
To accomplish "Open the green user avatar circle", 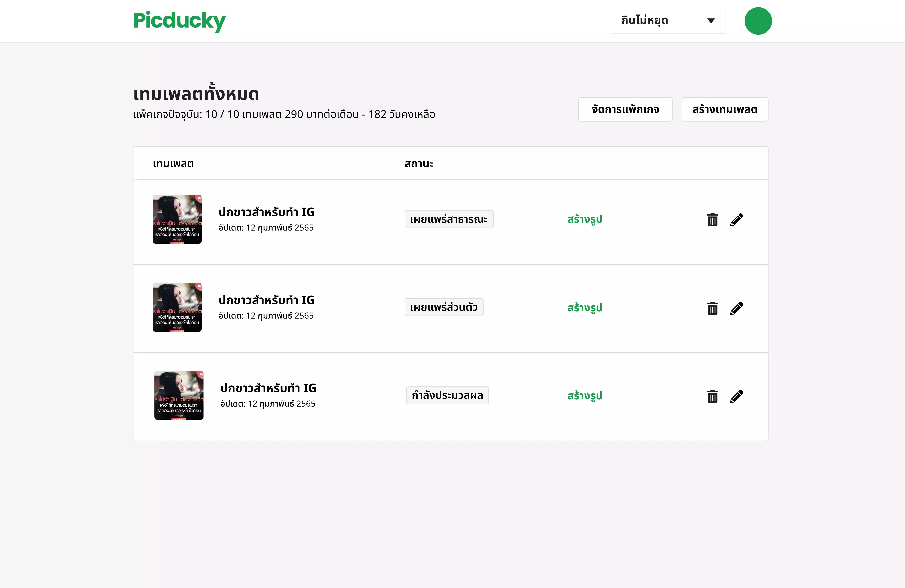I will click(758, 21).
